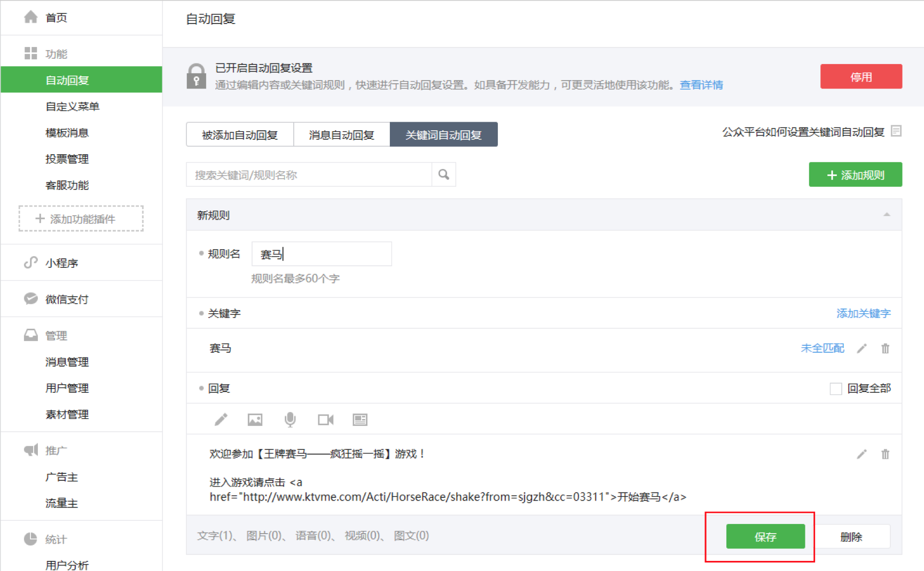Click the 统计 pie chart icon
This screenshot has width=924, height=571.
(31, 539)
